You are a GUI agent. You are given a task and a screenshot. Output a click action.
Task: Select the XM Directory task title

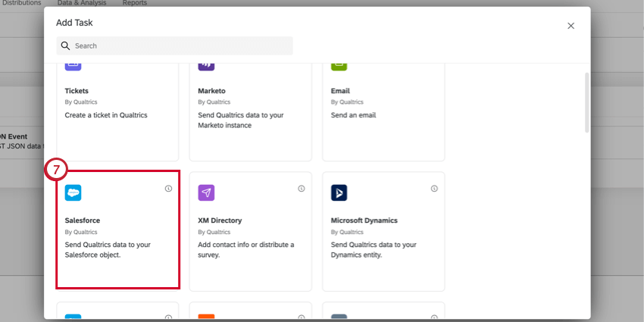click(x=220, y=220)
